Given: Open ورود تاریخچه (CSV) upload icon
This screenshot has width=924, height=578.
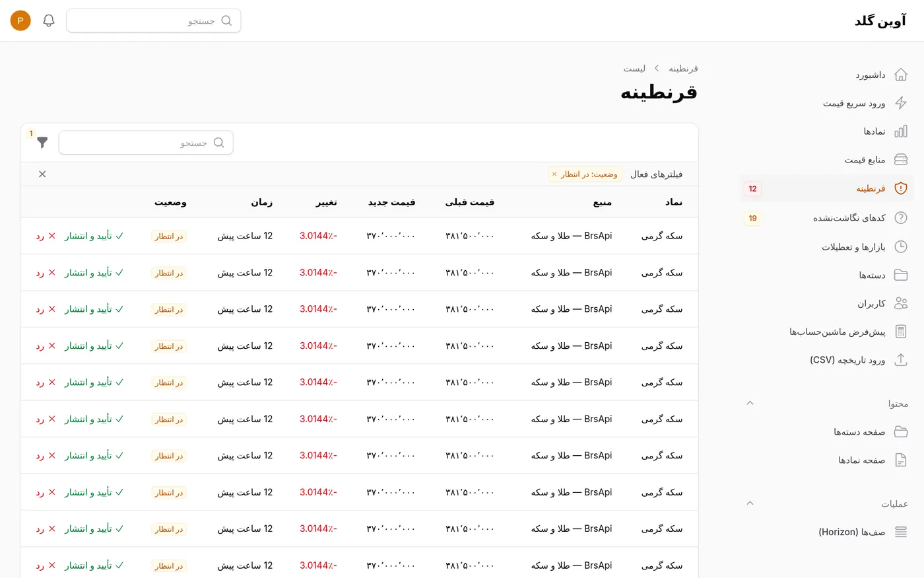Looking at the screenshot, I should coord(900,360).
